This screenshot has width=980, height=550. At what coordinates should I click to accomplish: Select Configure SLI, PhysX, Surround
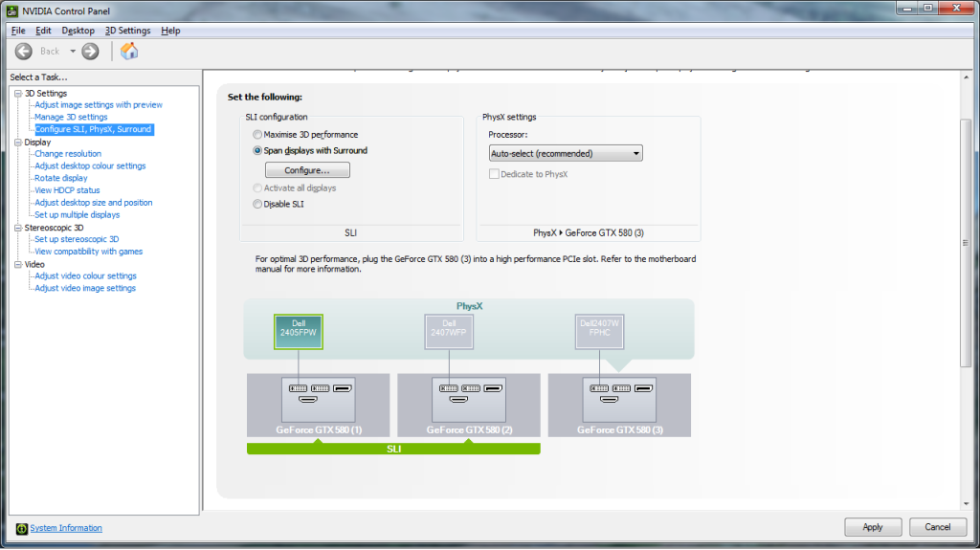pos(93,129)
